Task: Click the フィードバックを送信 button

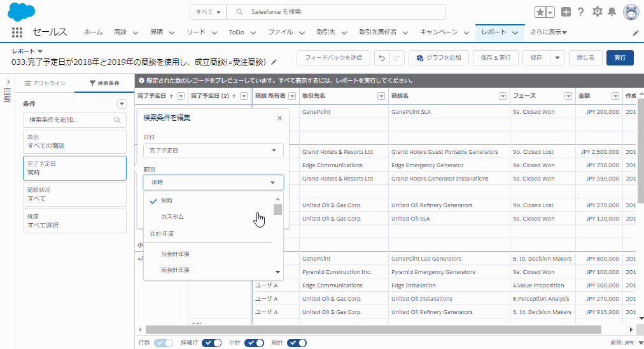Action: 333,58
